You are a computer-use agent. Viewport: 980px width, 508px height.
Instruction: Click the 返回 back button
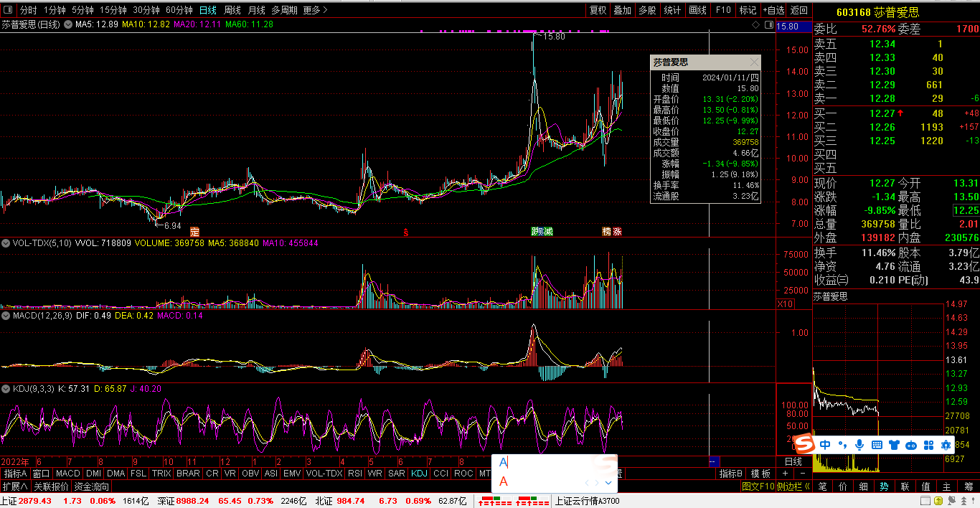tap(799, 10)
